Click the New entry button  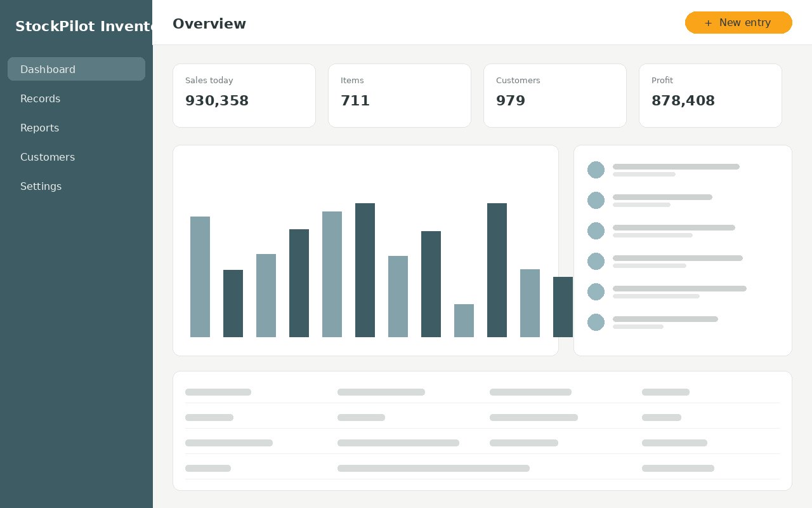(x=738, y=23)
